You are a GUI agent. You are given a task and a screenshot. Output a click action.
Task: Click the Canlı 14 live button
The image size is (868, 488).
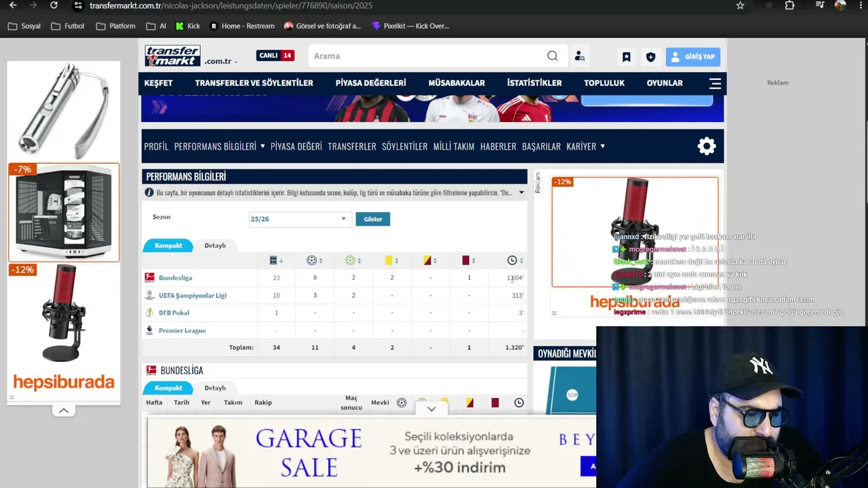[x=275, y=56]
